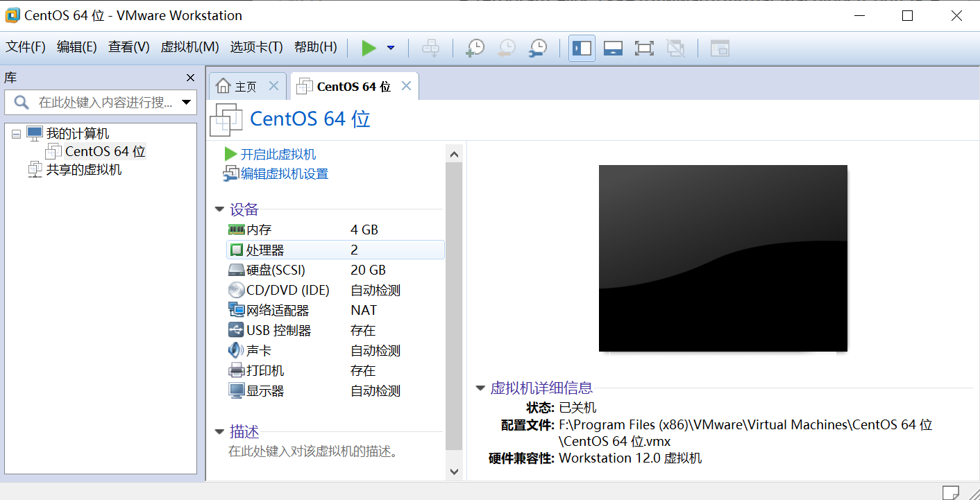980x500 pixels.
Task: Click the device panel scroll up arrow
Action: click(454, 154)
